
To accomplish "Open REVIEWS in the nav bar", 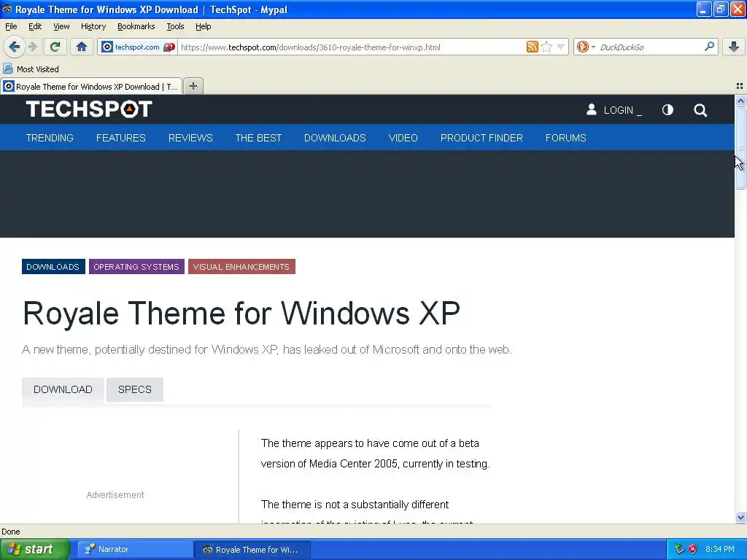I will click(190, 138).
